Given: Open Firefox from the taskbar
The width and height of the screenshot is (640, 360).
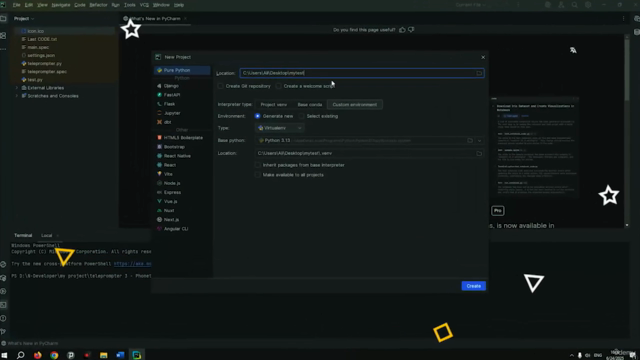Looking at the screenshot, I should pyautogui.click(x=38, y=355).
